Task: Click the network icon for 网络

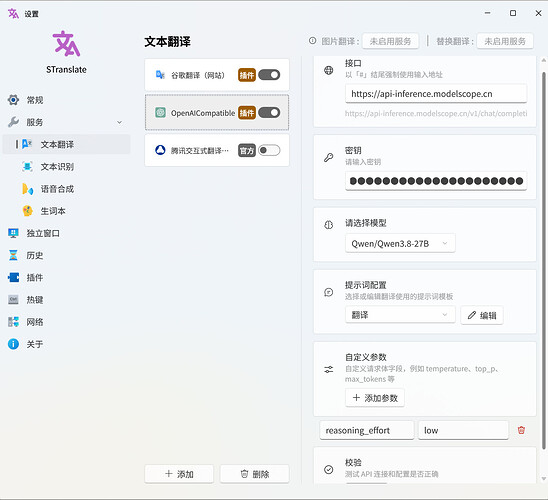Action: [x=13, y=322]
